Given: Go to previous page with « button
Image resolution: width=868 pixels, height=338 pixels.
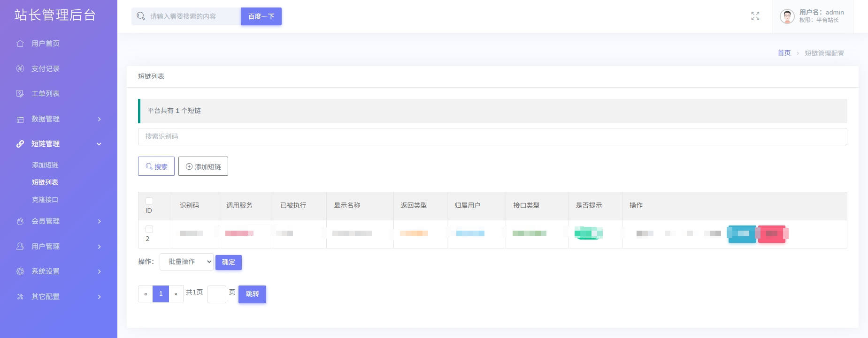Looking at the screenshot, I should [x=146, y=294].
